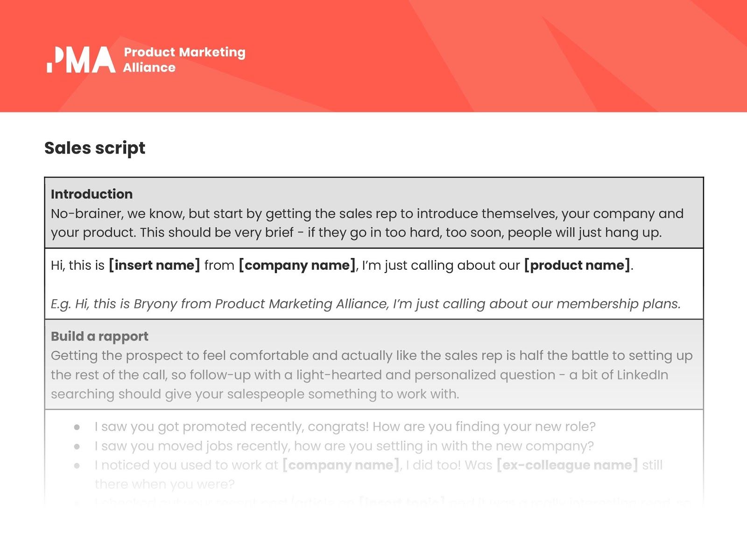Click the faded [company name] placeholder in bullets
The image size is (747, 560).
click(x=341, y=465)
